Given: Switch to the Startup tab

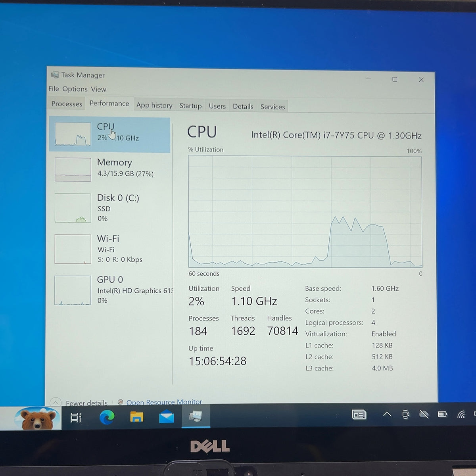Looking at the screenshot, I should tap(190, 106).
